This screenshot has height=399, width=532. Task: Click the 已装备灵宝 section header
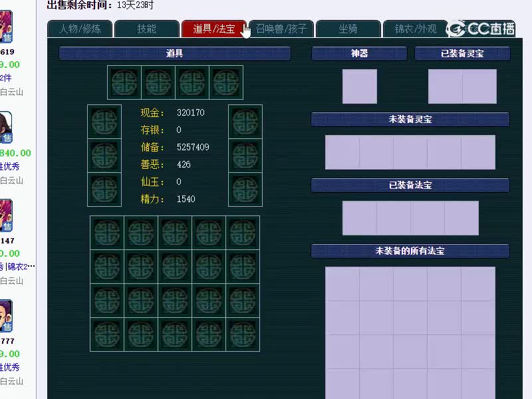point(462,53)
